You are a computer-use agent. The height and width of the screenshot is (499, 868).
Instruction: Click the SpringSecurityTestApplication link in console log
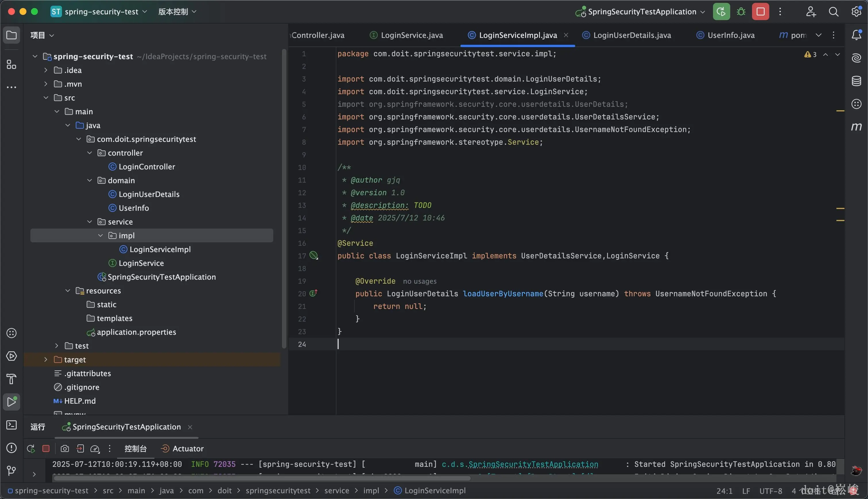[x=533, y=464]
